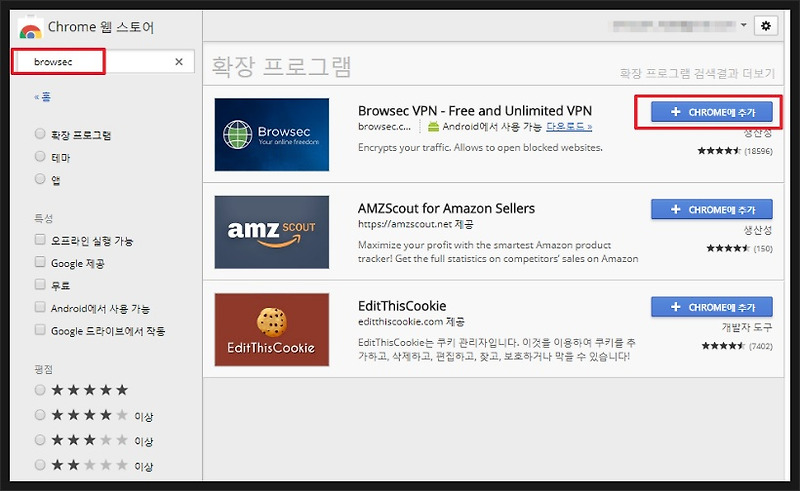Image resolution: width=800 pixels, height=491 pixels.
Task: Open the settings gear icon
Action: (x=765, y=26)
